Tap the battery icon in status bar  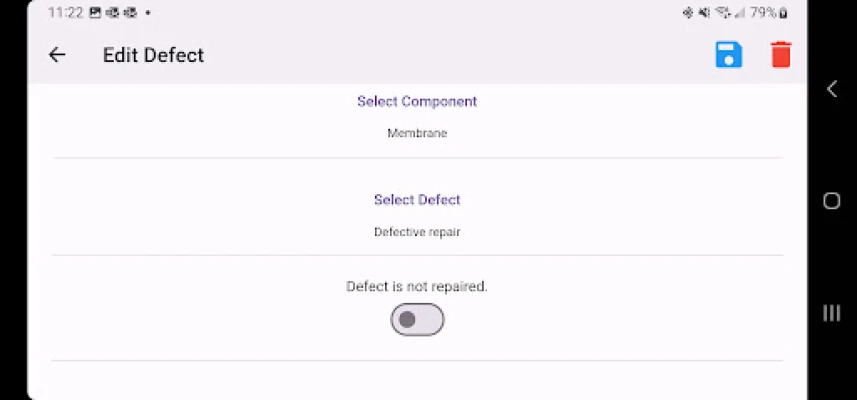point(783,13)
